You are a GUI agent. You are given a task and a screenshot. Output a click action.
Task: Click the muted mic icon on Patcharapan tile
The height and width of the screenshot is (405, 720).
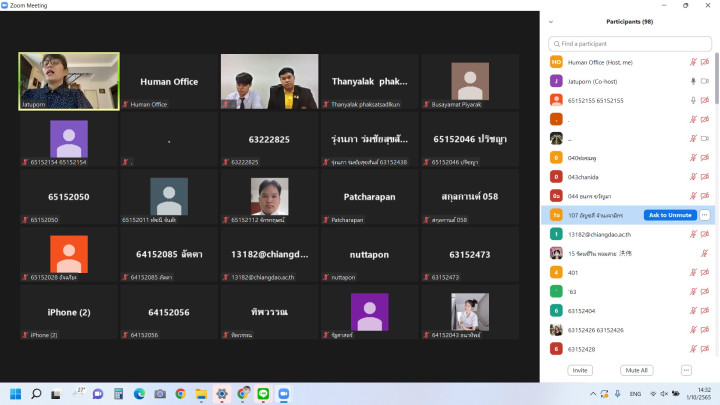(x=326, y=220)
